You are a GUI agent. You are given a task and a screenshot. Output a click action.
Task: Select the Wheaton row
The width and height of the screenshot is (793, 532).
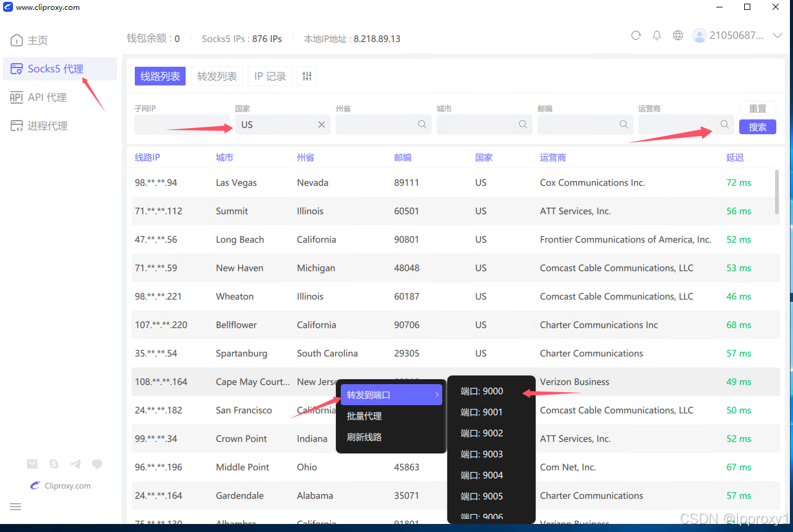(x=455, y=296)
